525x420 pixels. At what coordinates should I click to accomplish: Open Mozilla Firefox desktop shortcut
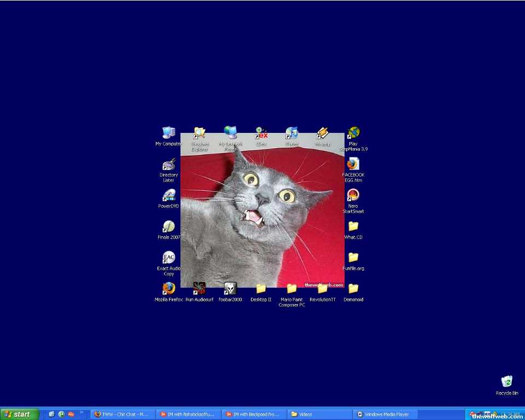click(x=168, y=289)
